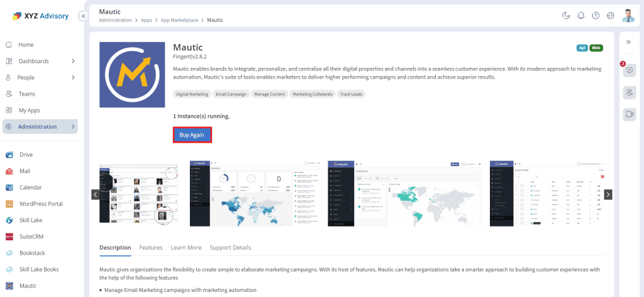Switch to the Features tab

click(151, 248)
